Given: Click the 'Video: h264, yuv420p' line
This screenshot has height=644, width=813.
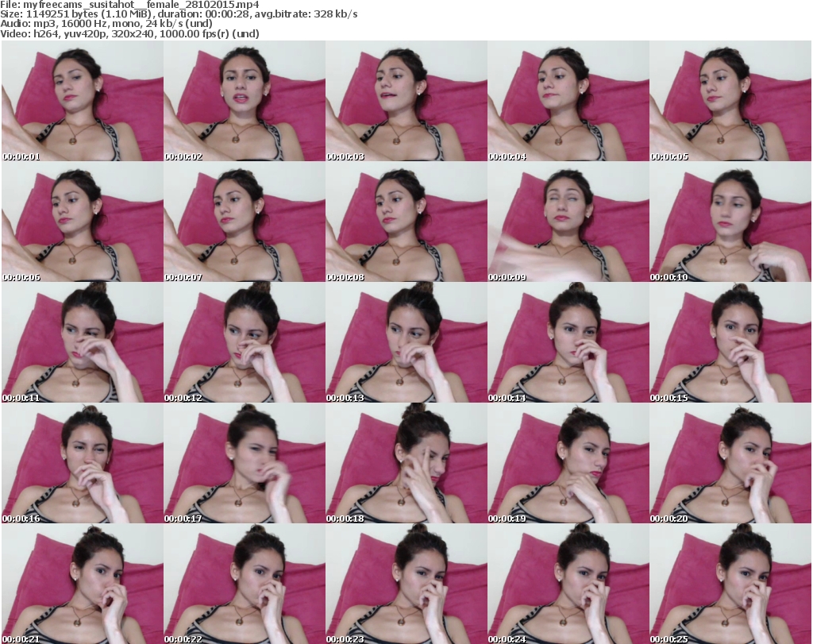Looking at the screenshot, I should pyautogui.click(x=129, y=33).
